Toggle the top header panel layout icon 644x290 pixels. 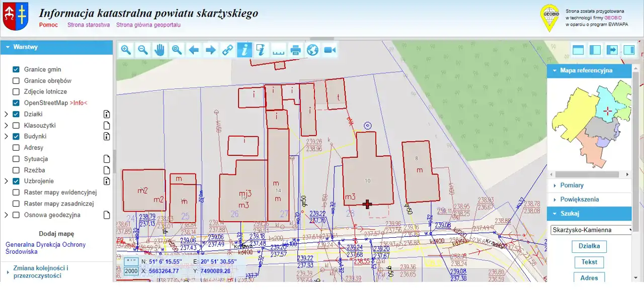[x=578, y=50]
